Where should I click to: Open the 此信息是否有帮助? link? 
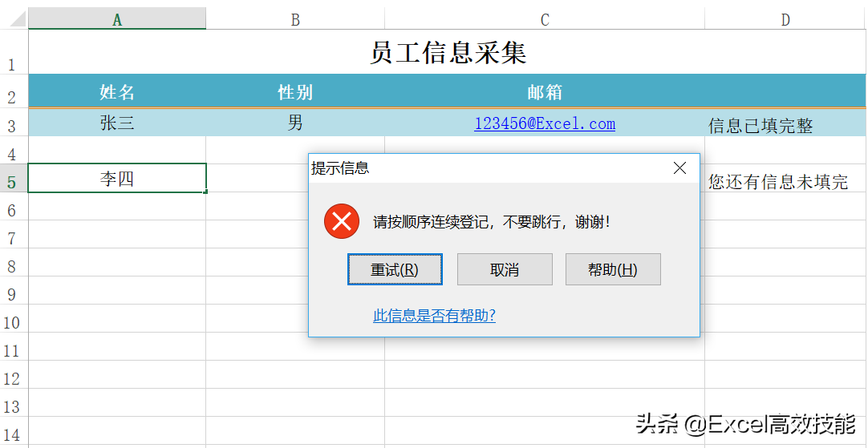(434, 316)
